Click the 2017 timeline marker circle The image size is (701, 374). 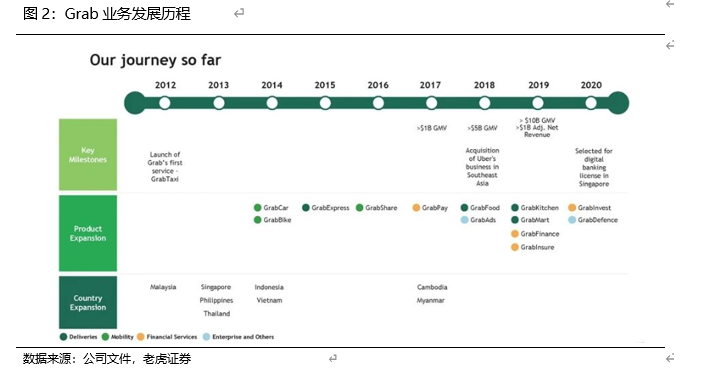[x=431, y=103]
